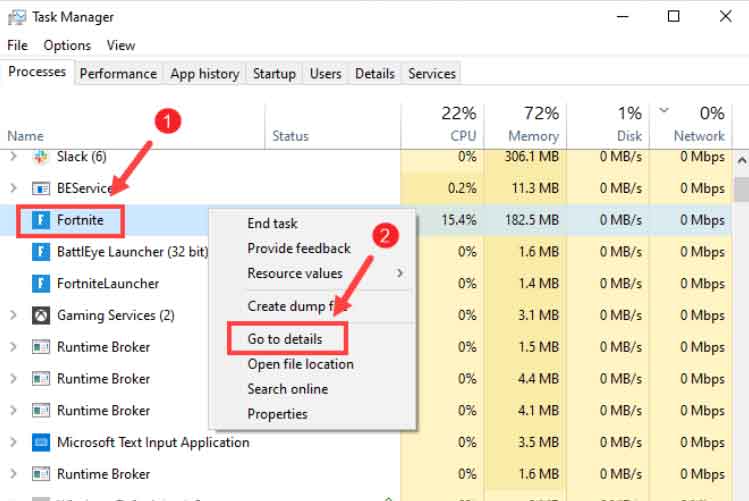Choose Provide feedback in context menu
The width and height of the screenshot is (749, 501).
(x=299, y=248)
